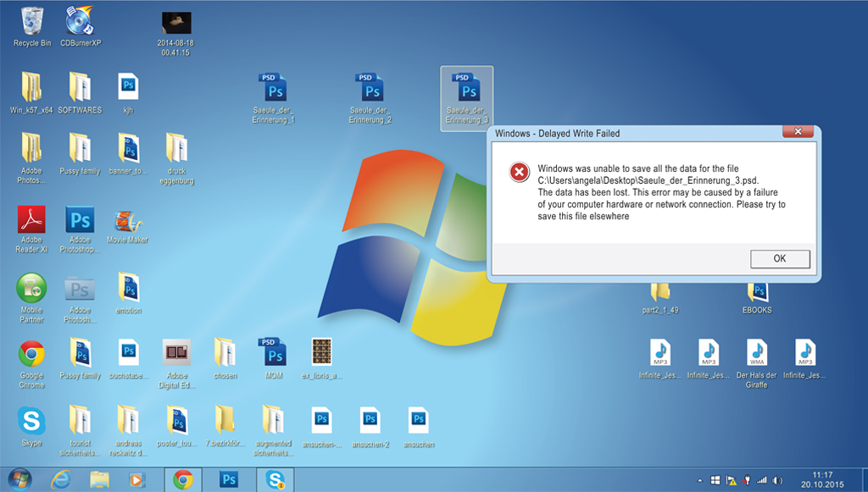Image resolution: width=868 pixels, height=492 pixels.
Task: Launch Internet Explorer from the taskbar
Action: (60, 479)
